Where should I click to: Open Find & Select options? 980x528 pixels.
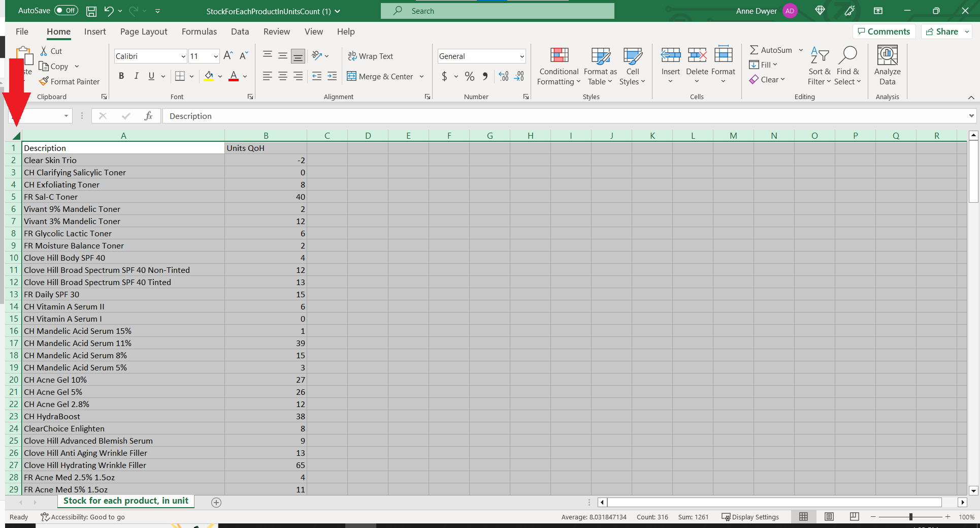tap(848, 67)
